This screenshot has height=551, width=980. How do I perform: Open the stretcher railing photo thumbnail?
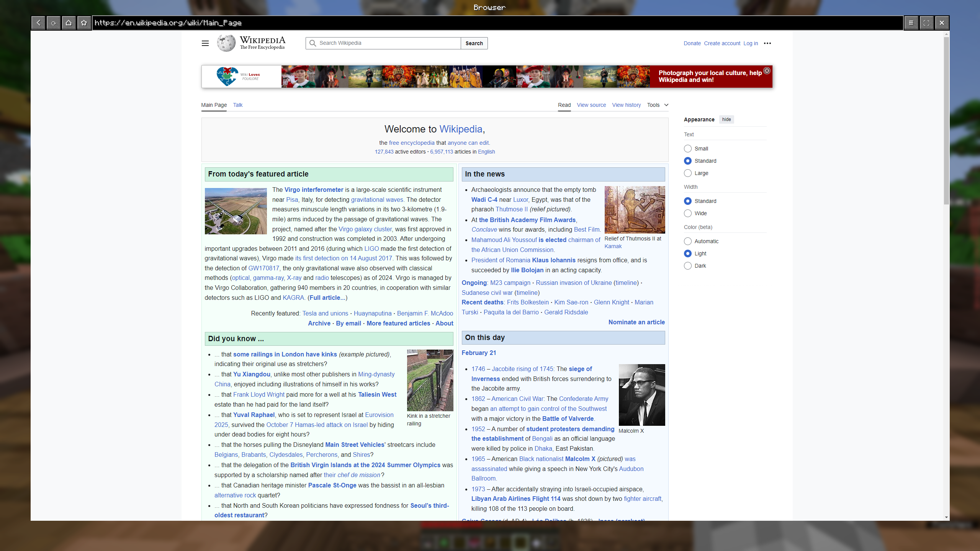(430, 380)
